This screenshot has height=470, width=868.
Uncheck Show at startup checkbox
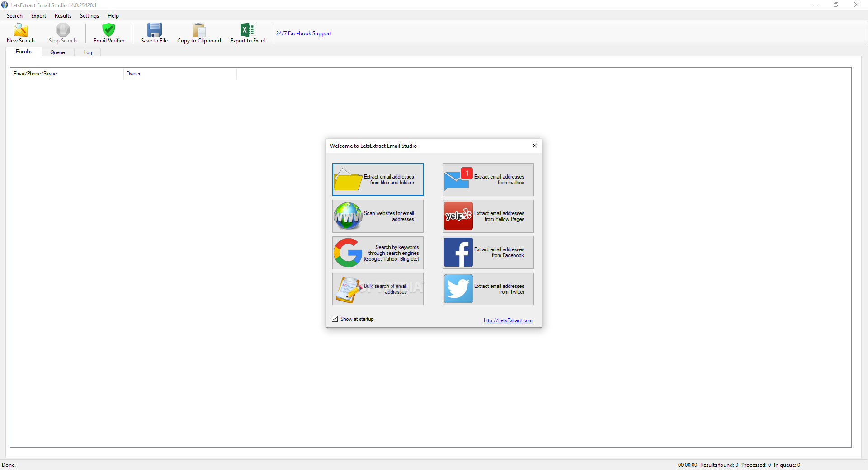click(335, 319)
